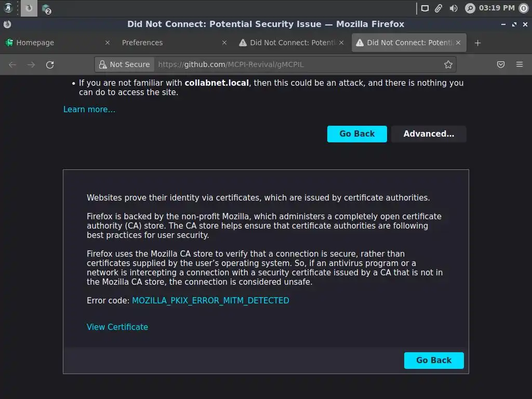This screenshot has width=532, height=399.
Task: Switch to the Homepage tab
Action: point(57,43)
